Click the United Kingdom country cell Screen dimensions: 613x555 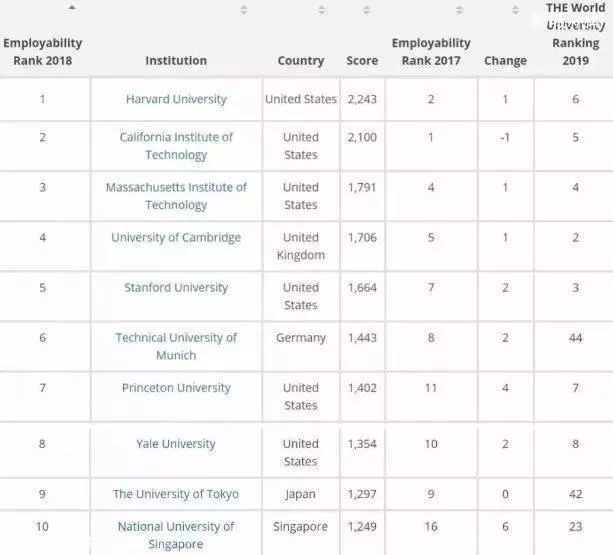pos(301,246)
